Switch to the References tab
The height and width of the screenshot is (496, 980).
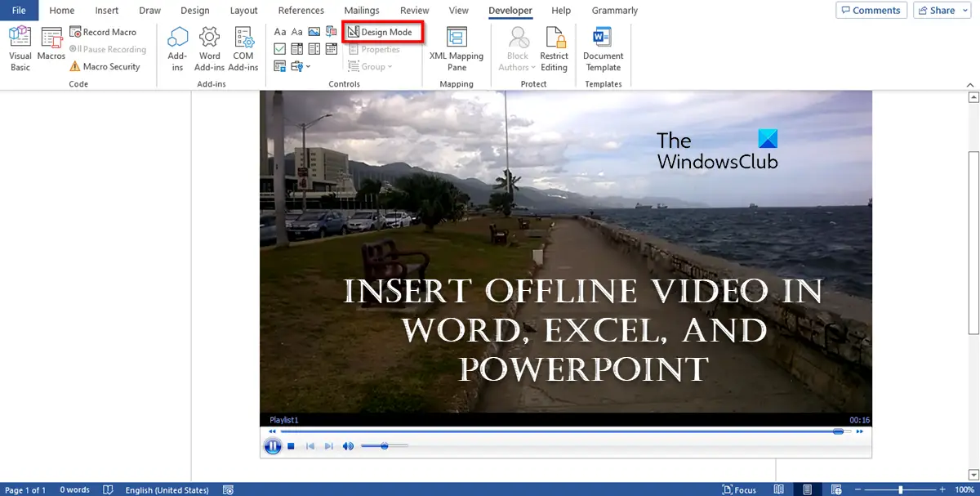tap(301, 11)
